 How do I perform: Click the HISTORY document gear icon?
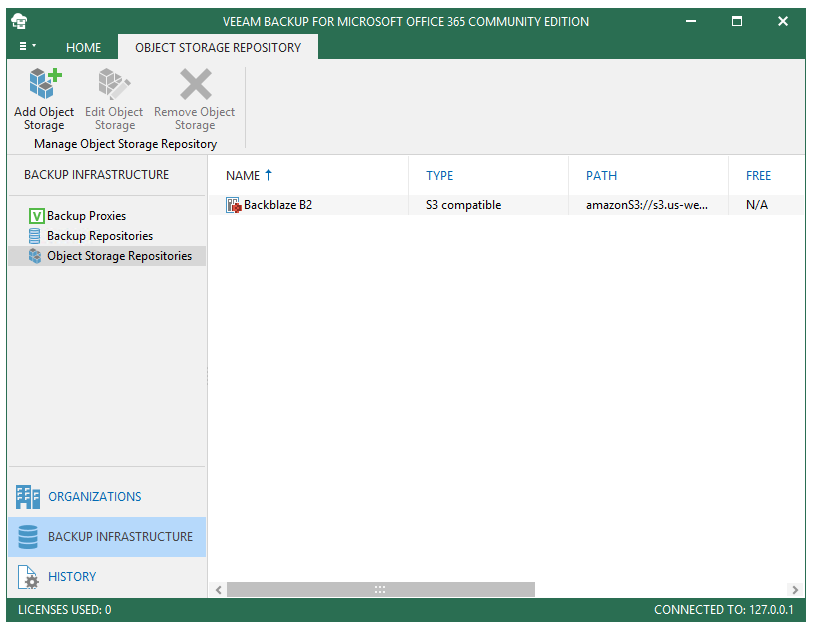click(x=28, y=577)
